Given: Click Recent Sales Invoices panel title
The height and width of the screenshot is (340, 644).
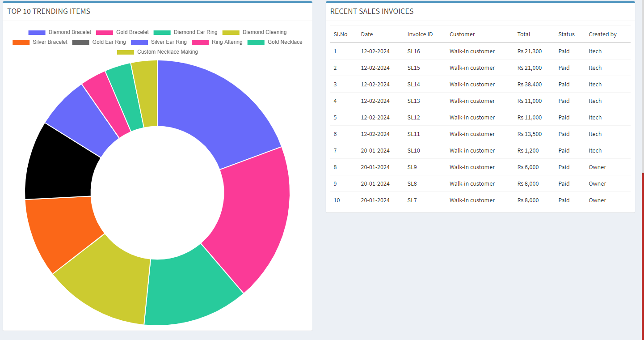Looking at the screenshot, I should 371,12.
